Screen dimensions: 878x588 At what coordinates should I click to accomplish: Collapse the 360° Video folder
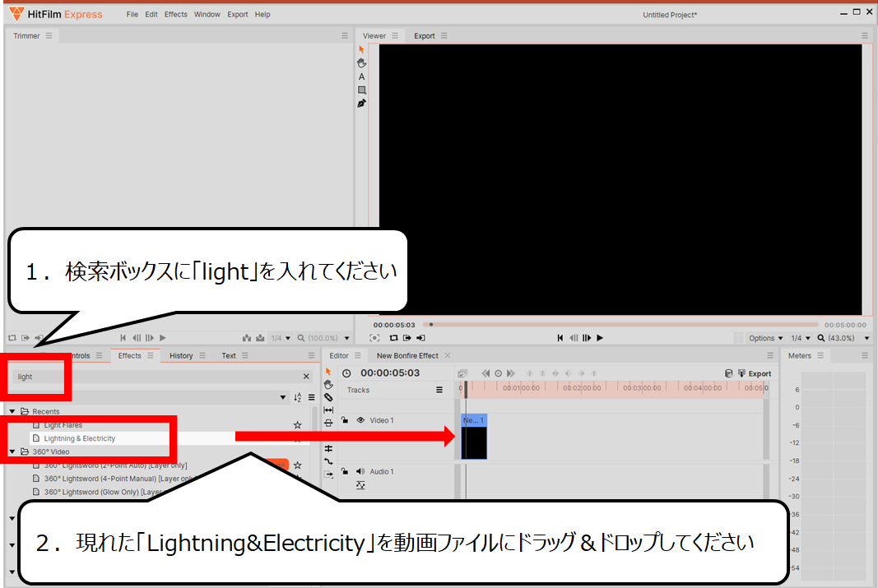coord(12,451)
